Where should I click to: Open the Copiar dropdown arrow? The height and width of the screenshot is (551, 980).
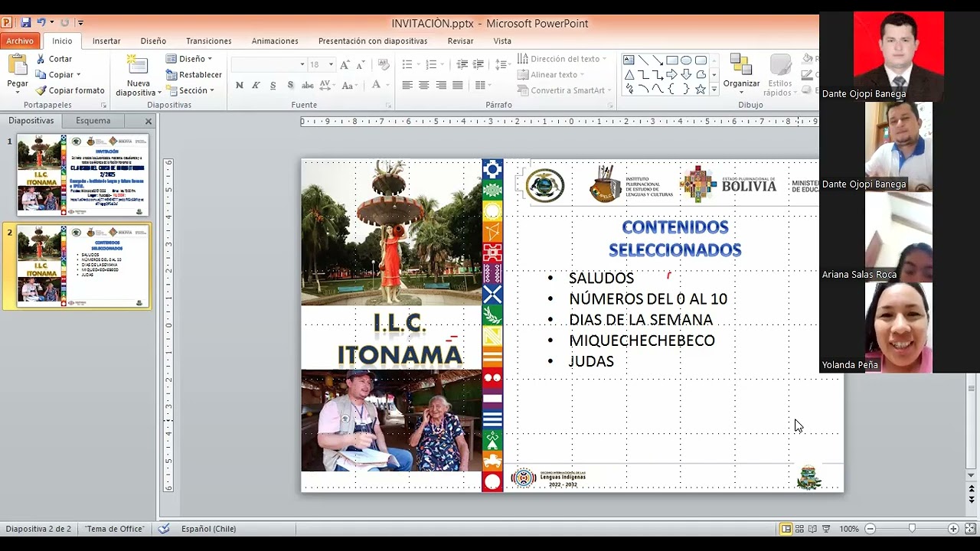(78, 75)
